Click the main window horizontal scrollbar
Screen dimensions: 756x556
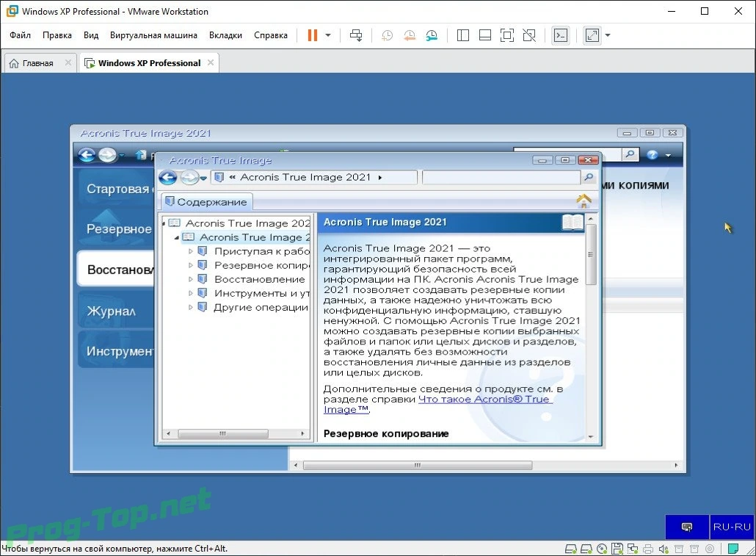pos(418,465)
